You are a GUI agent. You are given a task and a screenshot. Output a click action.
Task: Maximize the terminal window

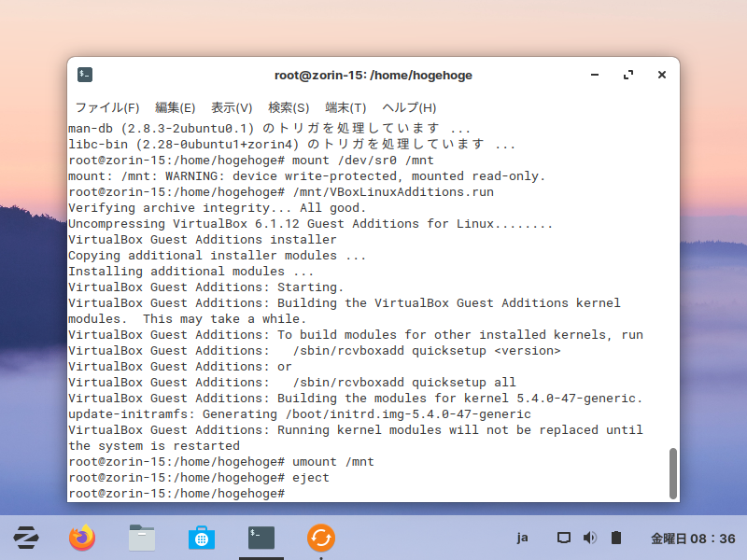tap(628, 75)
